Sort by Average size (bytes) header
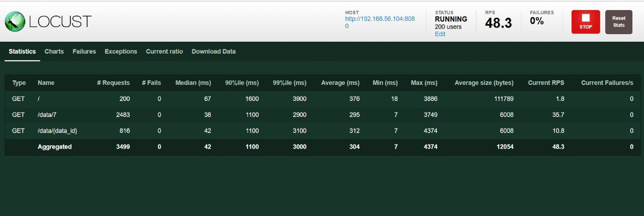 coord(484,83)
